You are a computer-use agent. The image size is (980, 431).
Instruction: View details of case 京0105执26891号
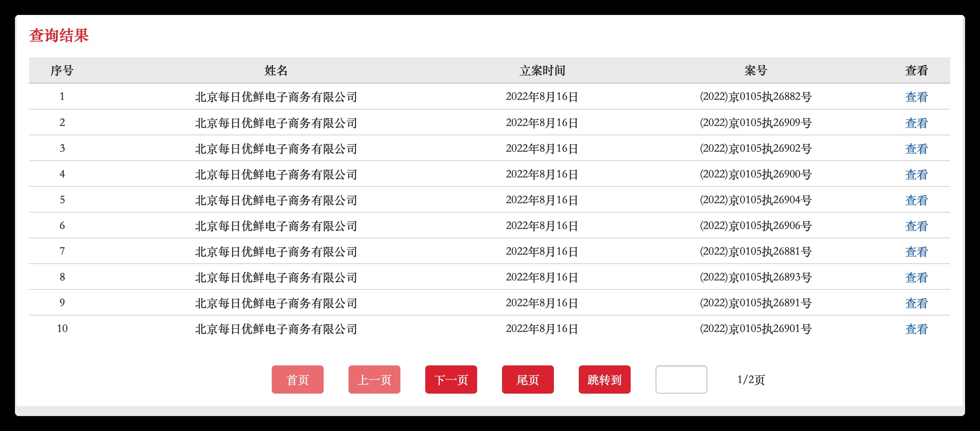coord(916,303)
